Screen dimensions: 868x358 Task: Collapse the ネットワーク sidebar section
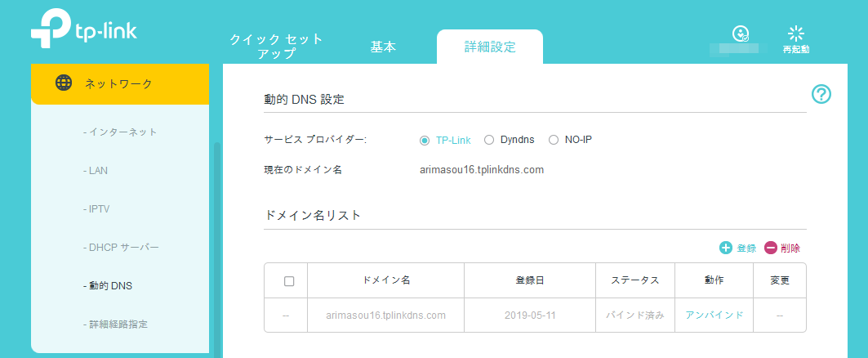[x=120, y=83]
